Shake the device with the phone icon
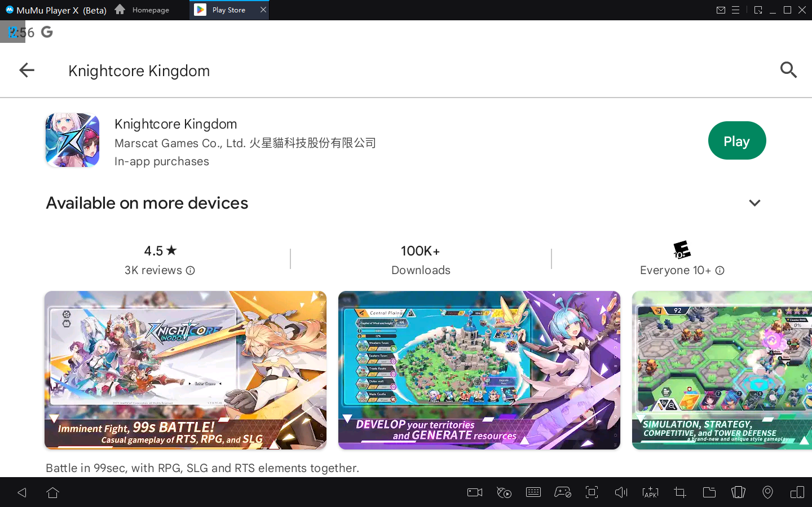This screenshot has height=507, width=812. click(x=738, y=492)
